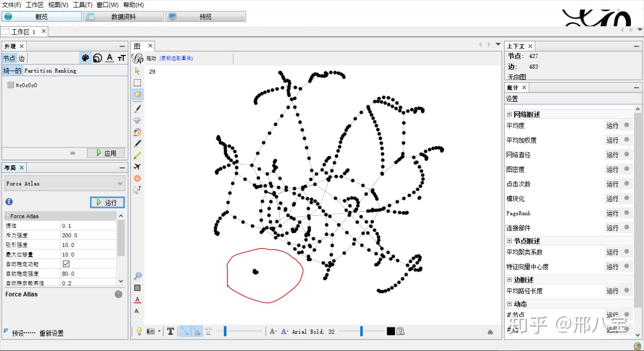Screen dimensions: 644x351
Task: Click the Force Atlas help question icon
Action: click(118, 294)
